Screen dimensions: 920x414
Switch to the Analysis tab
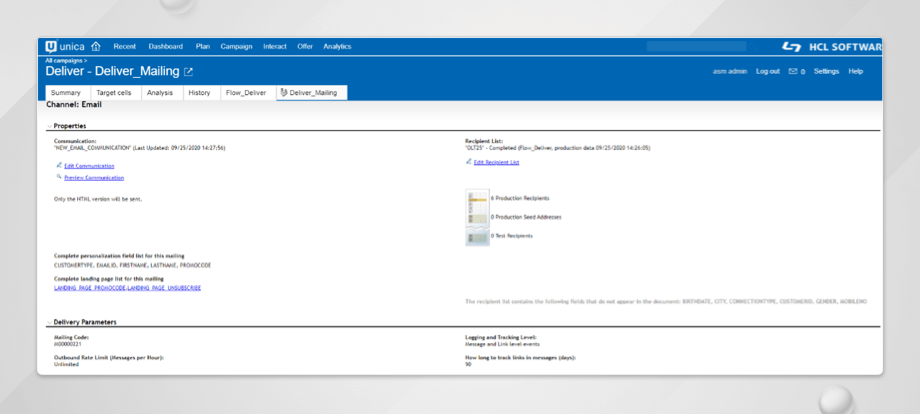tap(160, 93)
